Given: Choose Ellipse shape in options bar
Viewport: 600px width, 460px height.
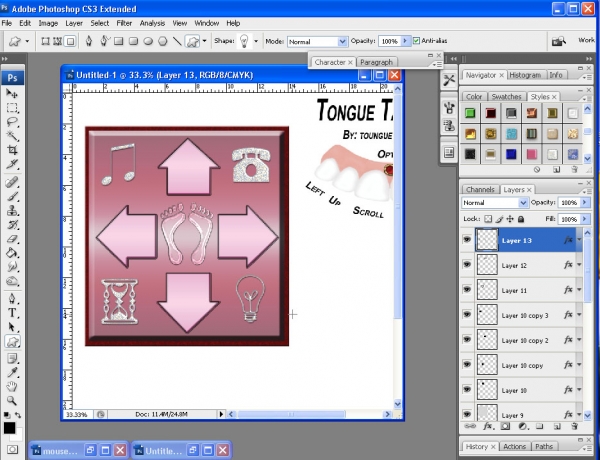Looking at the screenshot, I should [148, 41].
